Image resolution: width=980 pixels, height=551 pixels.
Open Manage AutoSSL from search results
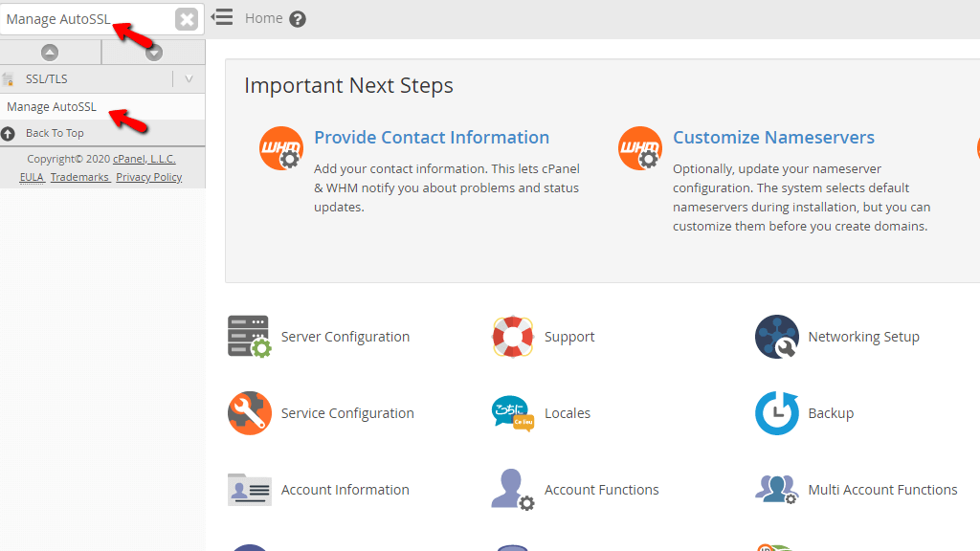[51, 107]
